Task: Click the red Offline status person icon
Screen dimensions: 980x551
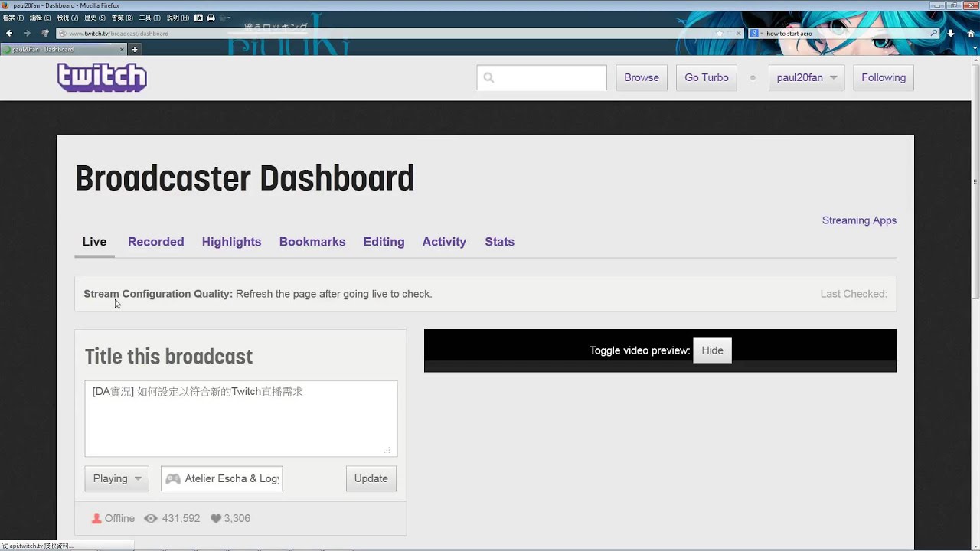Action: [x=96, y=518]
